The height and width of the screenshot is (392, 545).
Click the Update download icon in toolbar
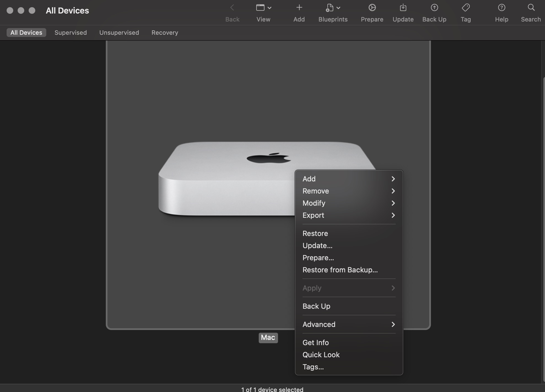[x=403, y=8]
